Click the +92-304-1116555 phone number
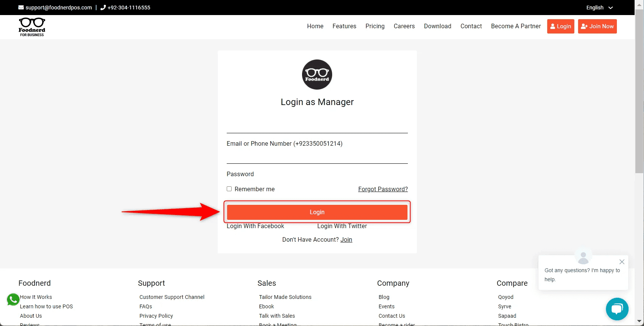Viewport: 644px width, 326px height. pos(129,8)
